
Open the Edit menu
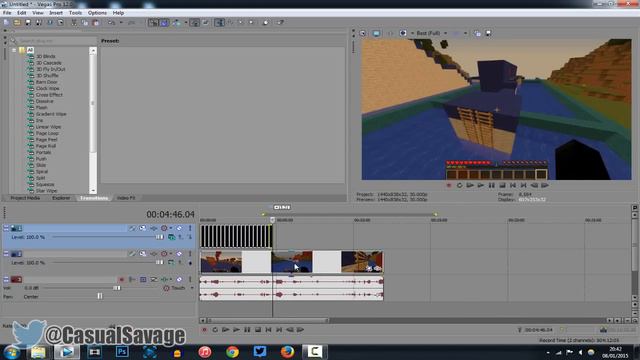coord(22,13)
